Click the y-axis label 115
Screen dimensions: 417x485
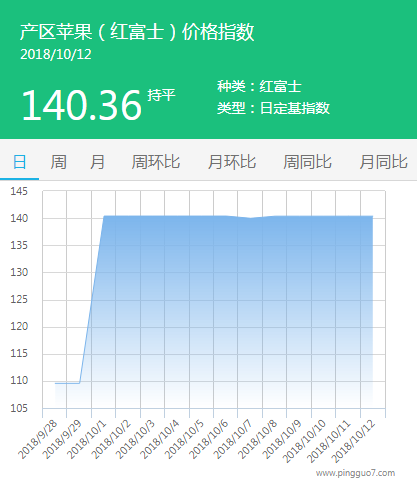[x=19, y=353]
